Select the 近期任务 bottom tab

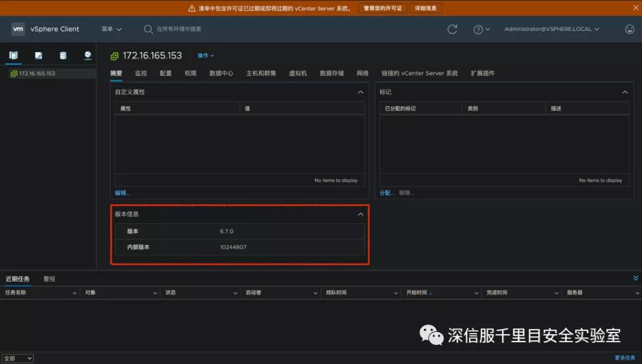tap(18, 279)
